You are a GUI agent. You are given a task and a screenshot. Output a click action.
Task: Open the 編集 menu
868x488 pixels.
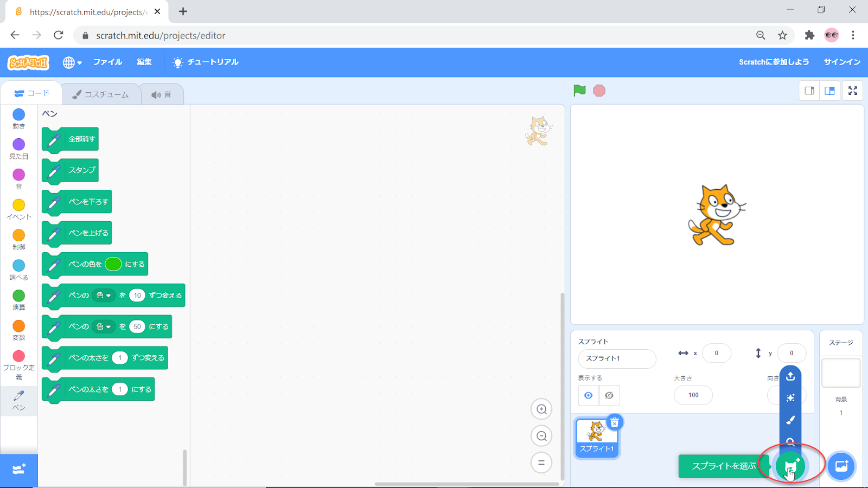pyautogui.click(x=144, y=62)
